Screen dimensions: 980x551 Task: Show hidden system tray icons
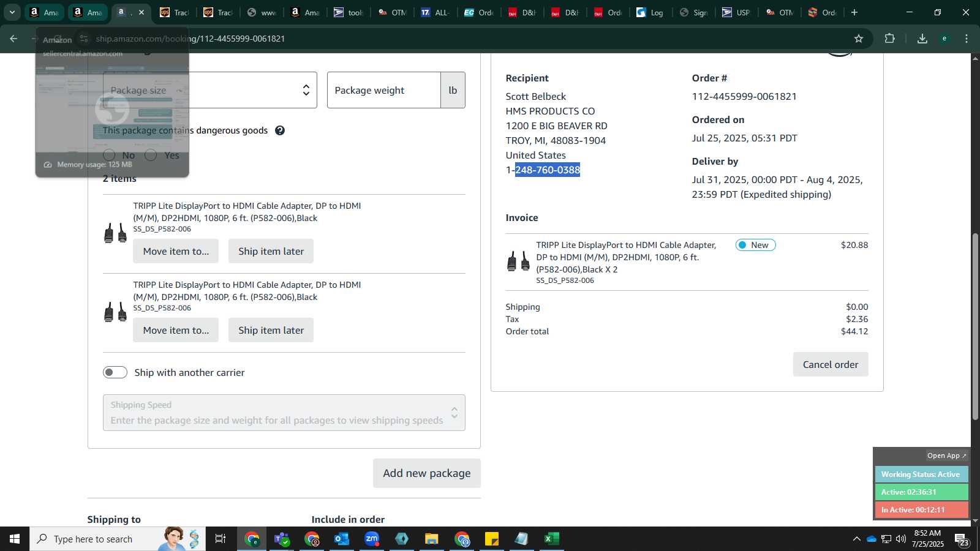pyautogui.click(x=856, y=539)
